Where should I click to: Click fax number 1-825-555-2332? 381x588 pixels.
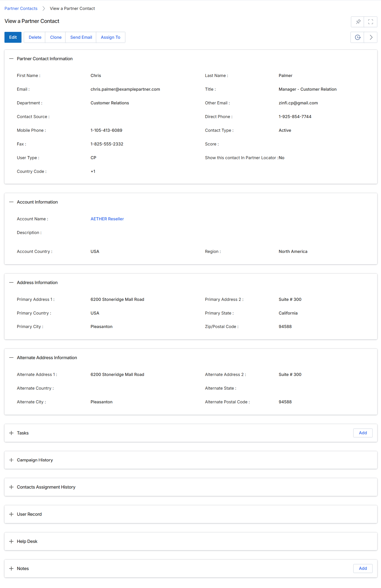(107, 144)
